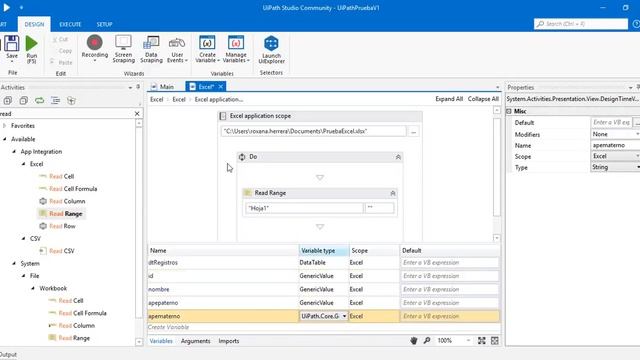The width and height of the screenshot is (640, 360).
Task: Collapse the Available node
Action: click(4, 139)
